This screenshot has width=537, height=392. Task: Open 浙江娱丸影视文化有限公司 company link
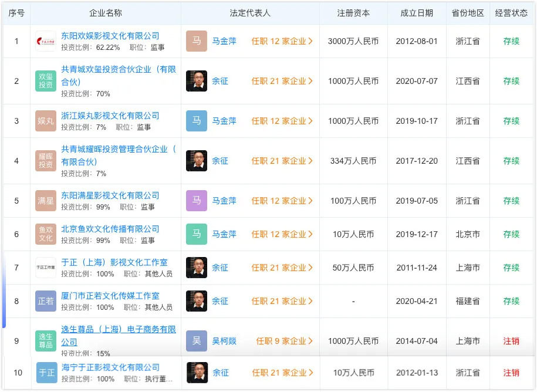point(110,116)
